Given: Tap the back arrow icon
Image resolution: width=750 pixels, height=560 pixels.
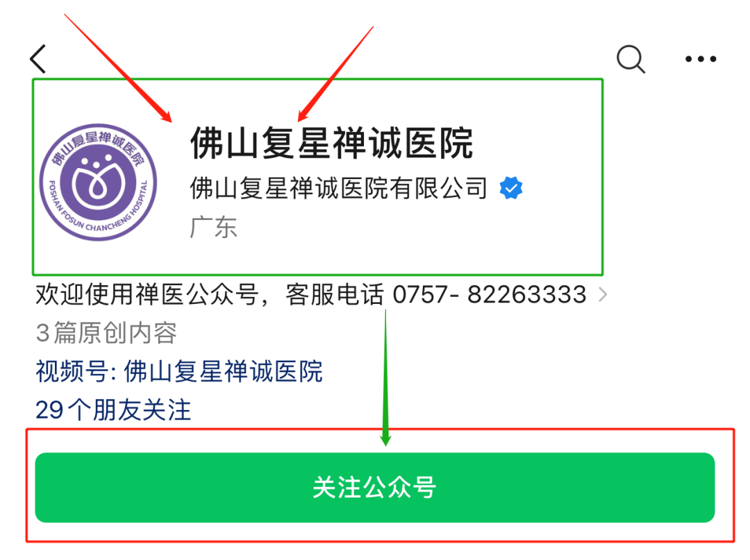Looking at the screenshot, I should tap(37, 59).
